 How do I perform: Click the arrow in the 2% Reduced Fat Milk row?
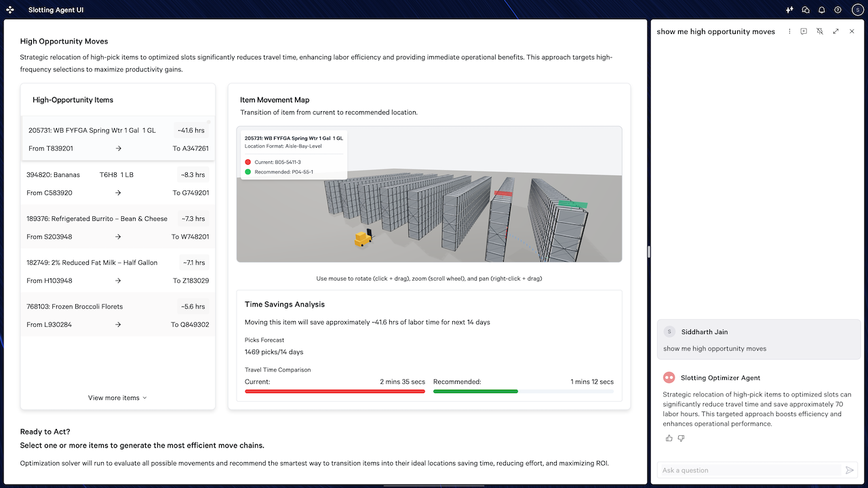118,281
